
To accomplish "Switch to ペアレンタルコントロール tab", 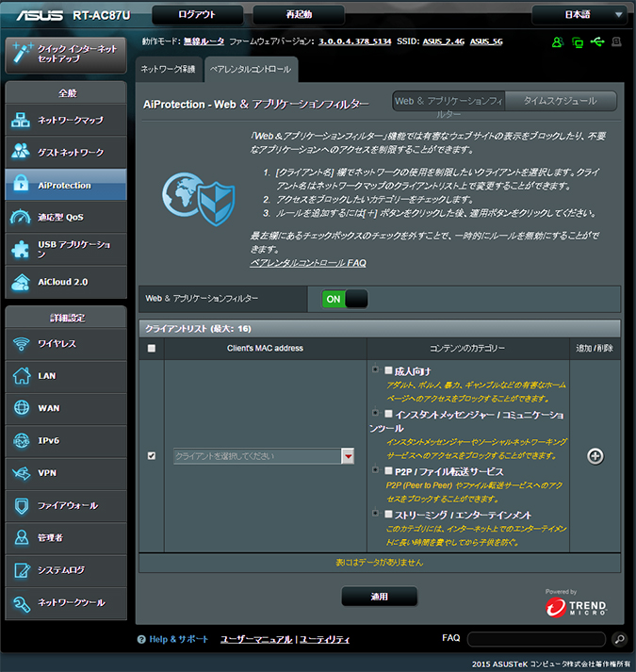I will pos(251,69).
